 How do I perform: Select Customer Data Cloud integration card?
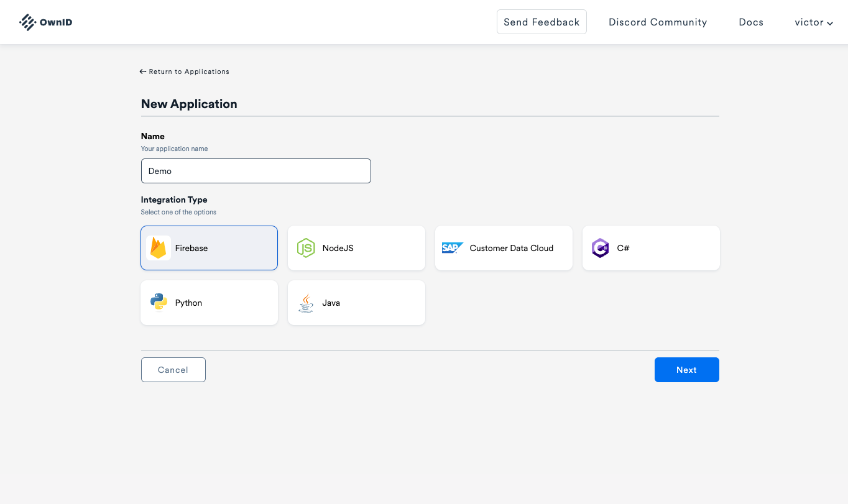click(x=504, y=248)
